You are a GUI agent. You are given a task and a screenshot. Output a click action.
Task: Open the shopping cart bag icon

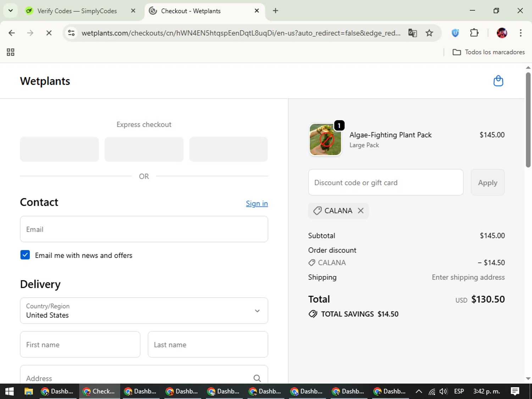(x=498, y=81)
